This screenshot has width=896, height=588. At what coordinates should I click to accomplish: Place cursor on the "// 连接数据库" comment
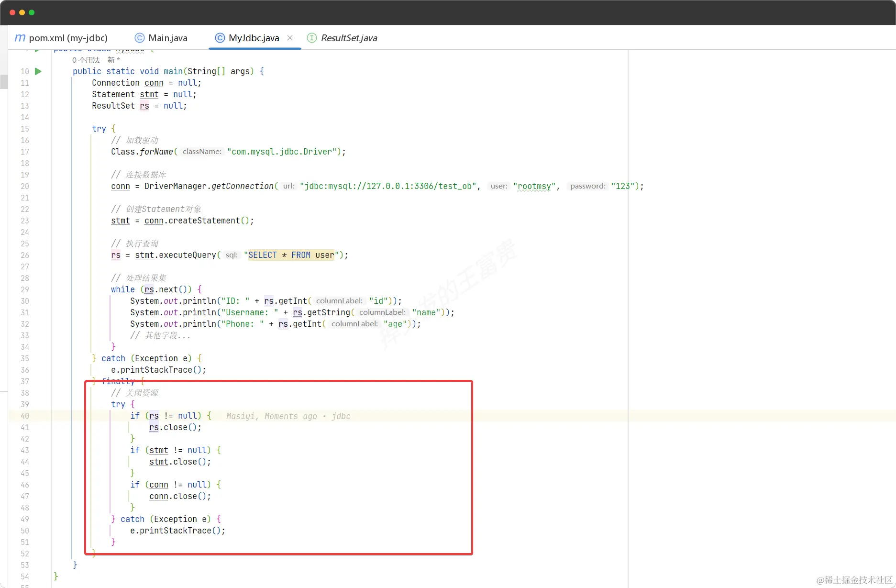pyautogui.click(x=139, y=175)
